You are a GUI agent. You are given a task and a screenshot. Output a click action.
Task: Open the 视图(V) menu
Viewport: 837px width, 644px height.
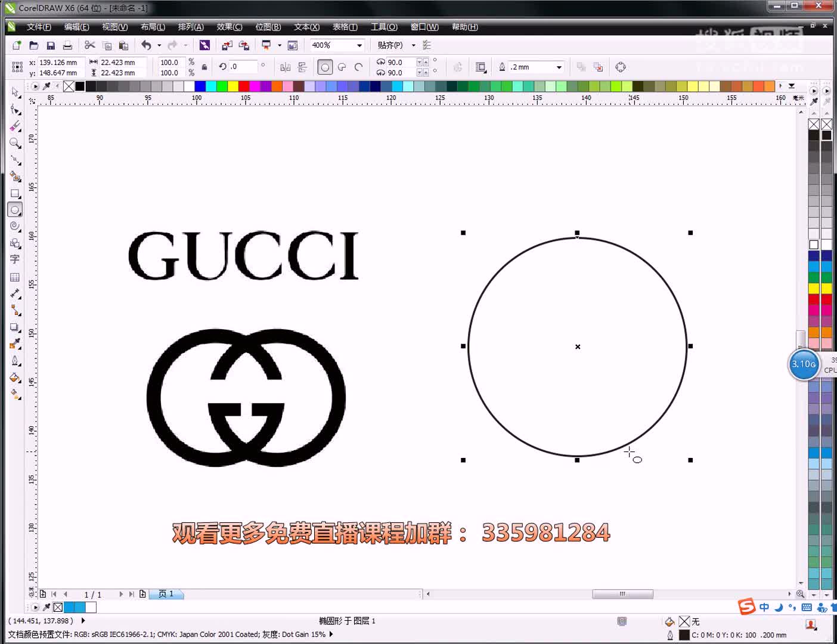pyautogui.click(x=114, y=27)
